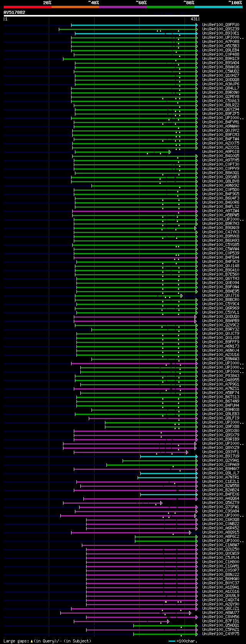Click the UniRef100_Q8LFI9 label
Screen dimensions: 246x644
click(x=221, y=418)
